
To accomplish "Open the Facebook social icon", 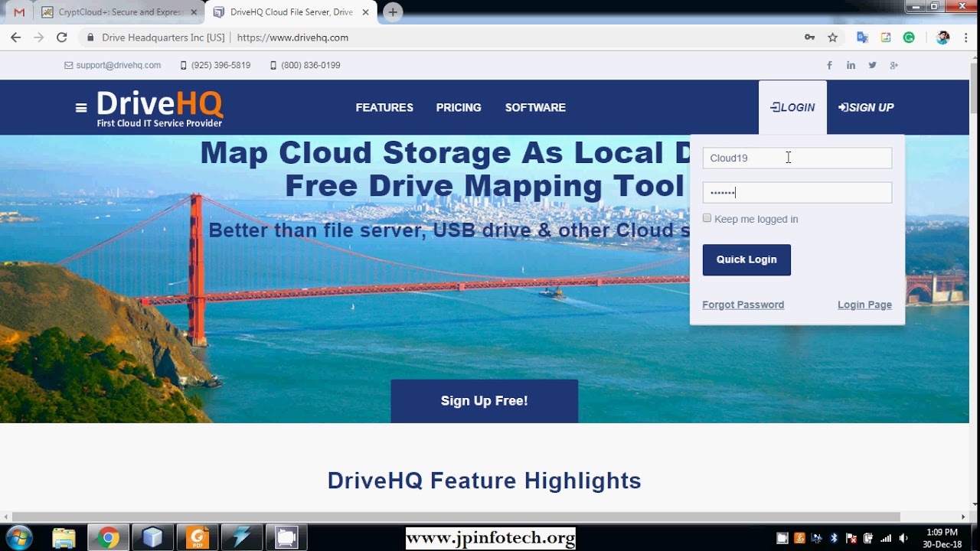I will click(829, 65).
